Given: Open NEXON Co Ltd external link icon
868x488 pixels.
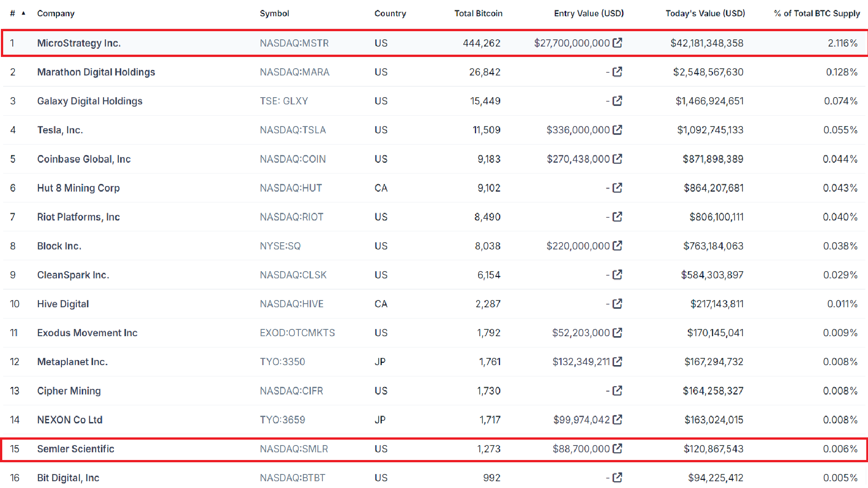Looking at the screenshot, I should 617,420.
